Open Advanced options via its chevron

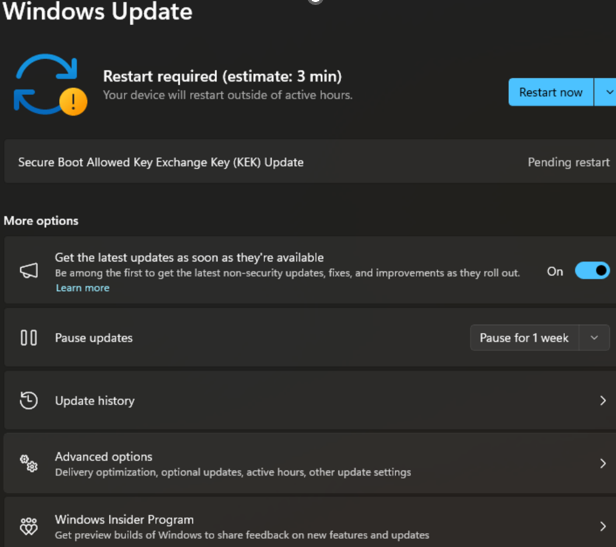[603, 463]
